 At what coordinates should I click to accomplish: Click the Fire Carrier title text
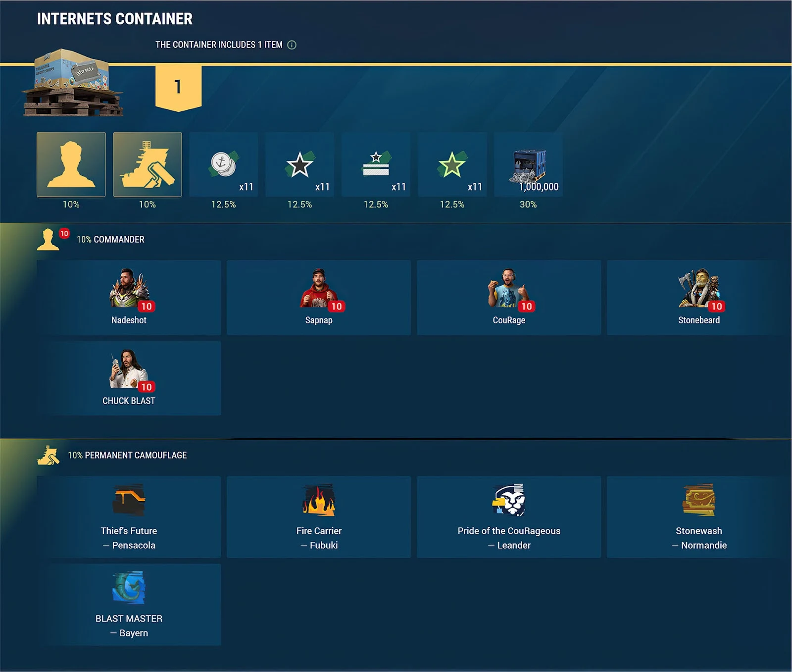[x=319, y=531]
